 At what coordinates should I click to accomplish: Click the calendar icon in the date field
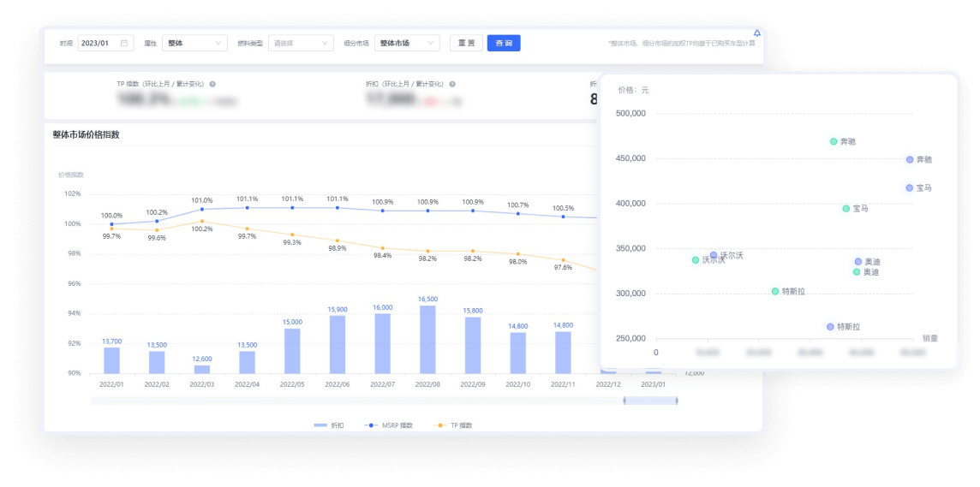(x=124, y=44)
